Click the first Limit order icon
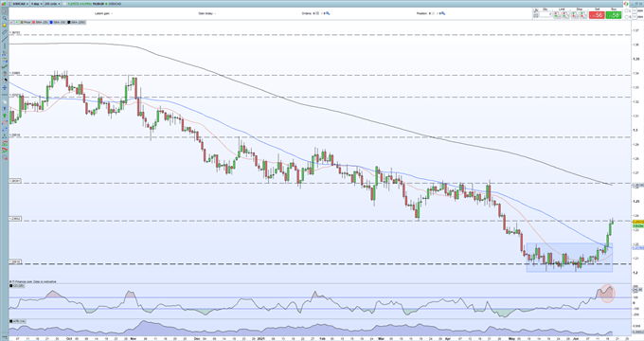 click(557, 15)
